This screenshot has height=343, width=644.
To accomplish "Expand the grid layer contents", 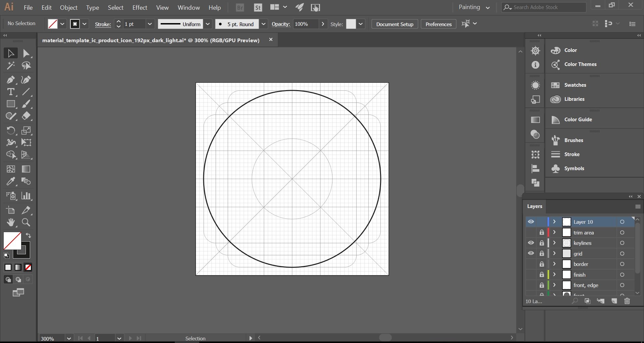I will [554, 254].
